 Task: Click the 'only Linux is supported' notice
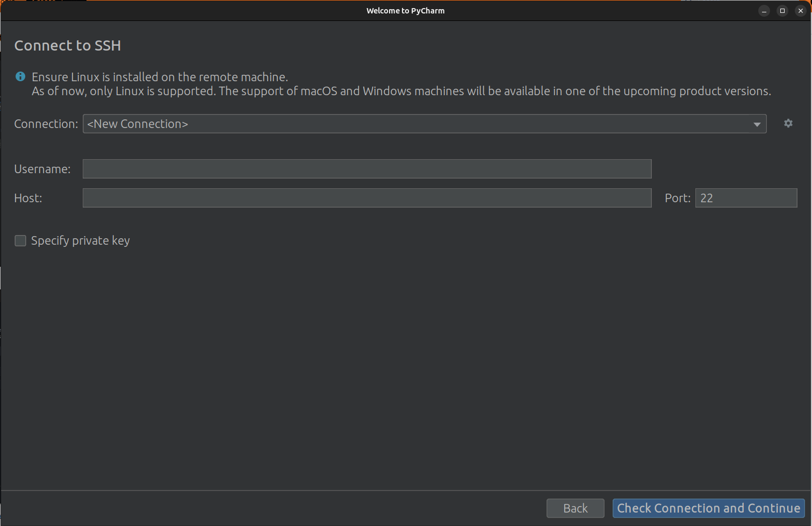tap(401, 91)
